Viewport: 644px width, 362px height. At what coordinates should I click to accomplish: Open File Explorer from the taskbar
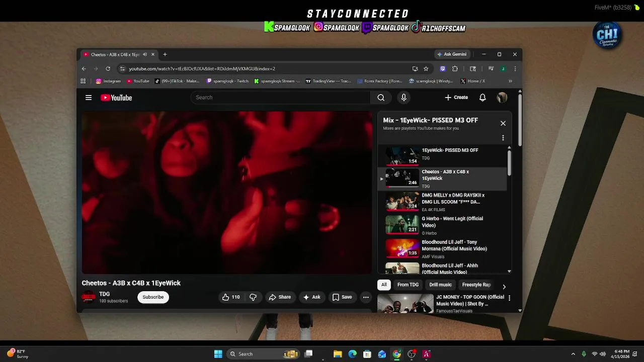338,354
